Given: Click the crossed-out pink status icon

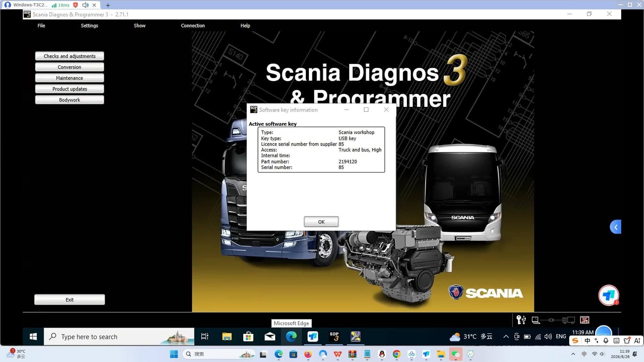Looking at the screenshot, I should point(585,320).
